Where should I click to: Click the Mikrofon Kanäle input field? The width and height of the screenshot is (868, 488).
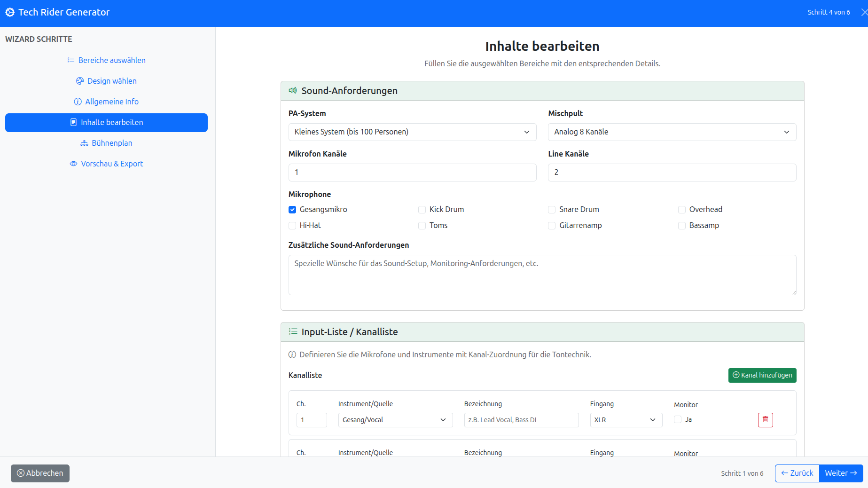pos(412,173)
